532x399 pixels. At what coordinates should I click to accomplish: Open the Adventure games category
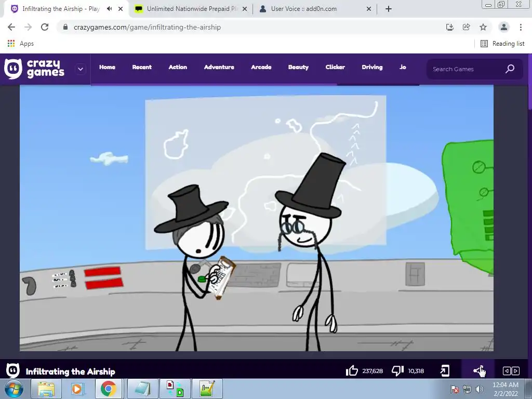tap(219, 67)
